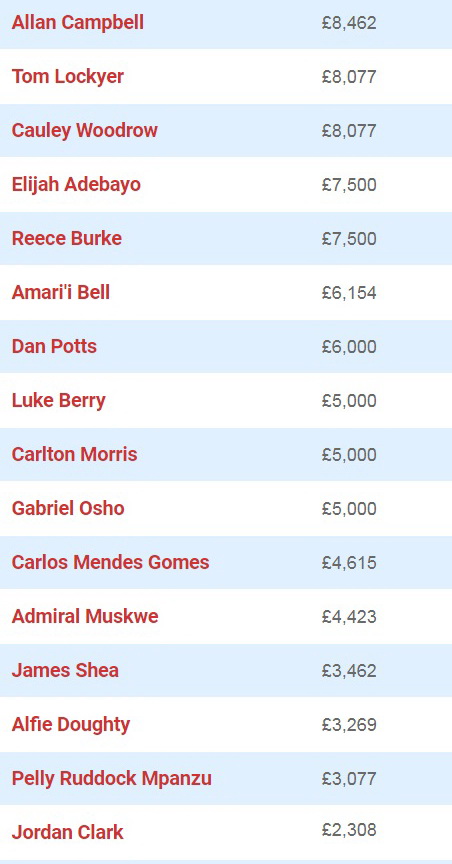Open Allan Campbell player link

[x=78, y=23]
